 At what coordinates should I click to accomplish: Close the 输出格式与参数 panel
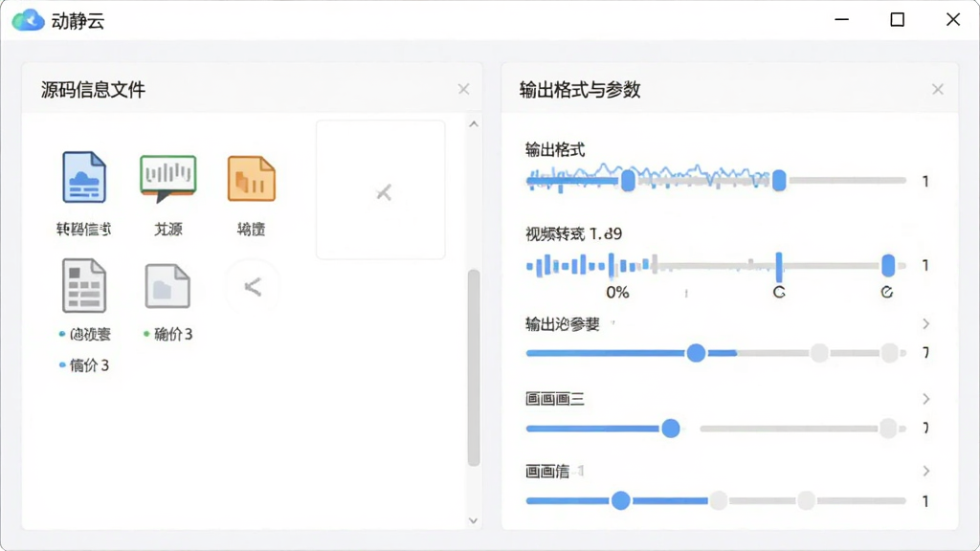point(938,89)
